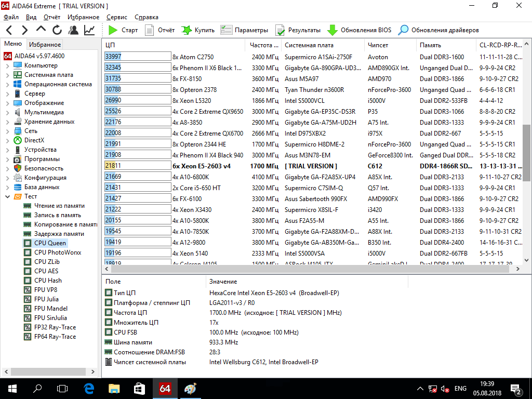The image size is (532, 399).
Task: Open the Windows Start menu
Action: coord(12,389)
